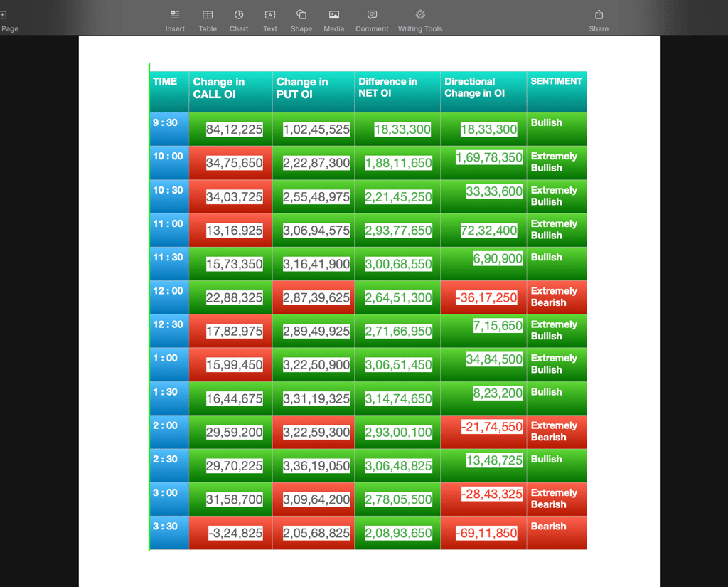Viewport: 728px width, 587px height.
Task: Select the 1 : 30 time cell
Action: point(169,398)
